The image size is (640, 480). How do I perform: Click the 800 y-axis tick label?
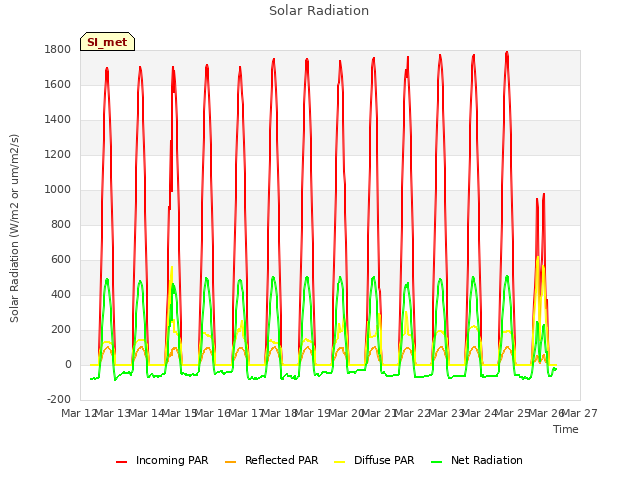click(61, 224)
